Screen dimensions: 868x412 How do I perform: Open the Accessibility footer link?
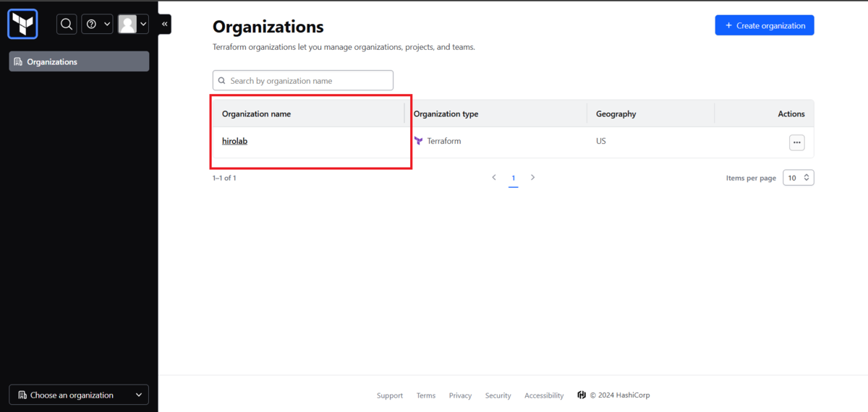(x=544, y=395)
